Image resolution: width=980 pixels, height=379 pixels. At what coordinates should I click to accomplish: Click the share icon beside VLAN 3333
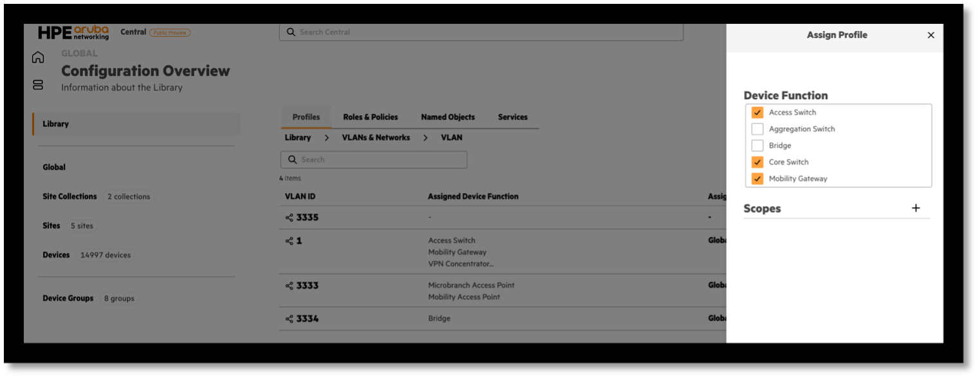pyautogui.click(x=289, y=286)
